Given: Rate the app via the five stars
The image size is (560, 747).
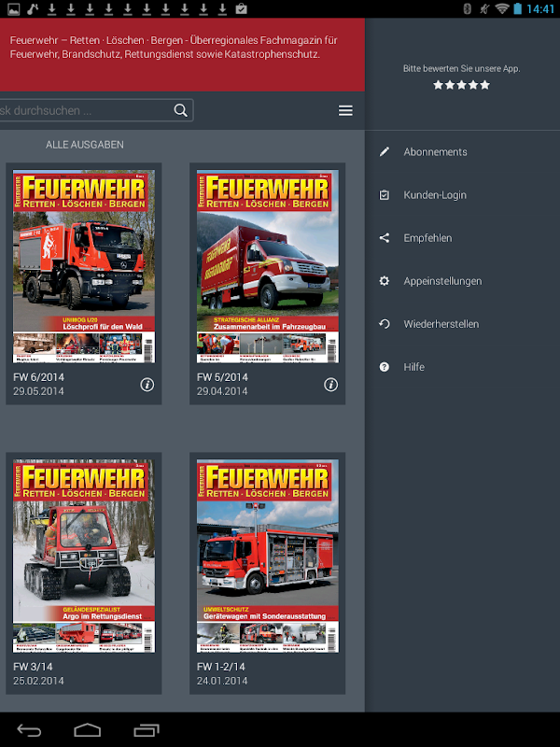Looking at the screenshot, I should click(x=461, y=85).
